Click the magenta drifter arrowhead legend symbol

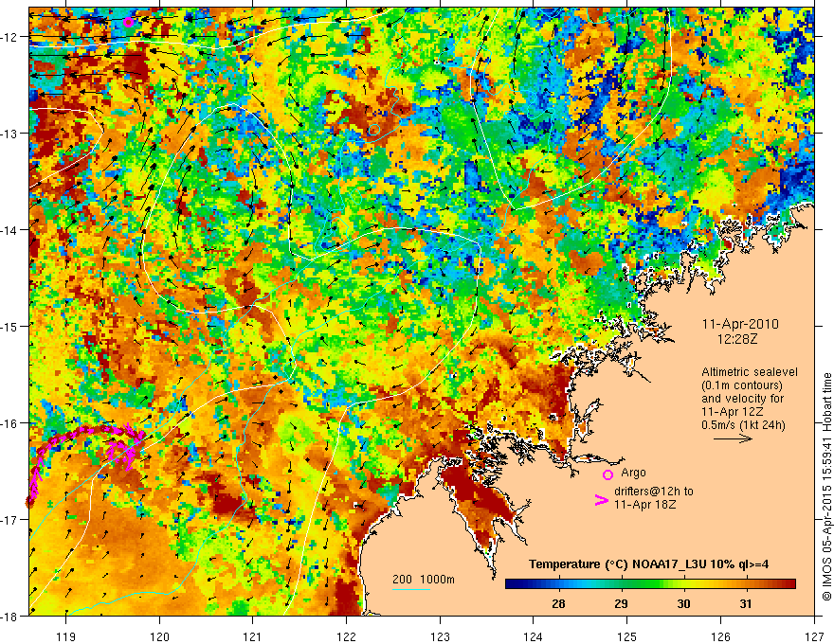[x=601, y=500]
